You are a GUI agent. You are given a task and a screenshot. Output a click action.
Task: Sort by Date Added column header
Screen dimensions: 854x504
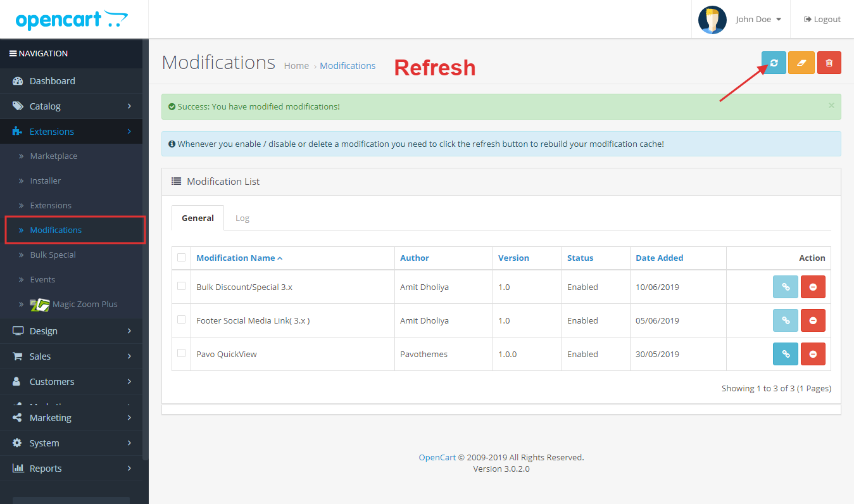pos(660,258)
